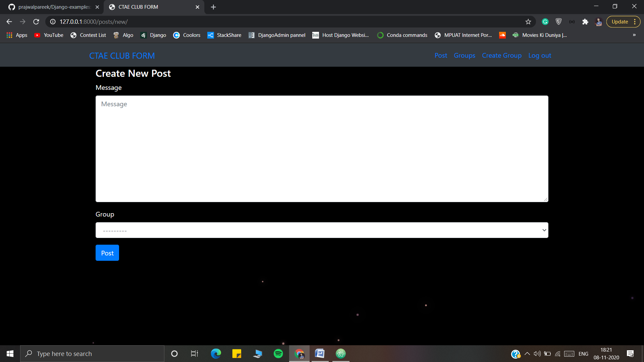Reload the page with the refresh icon
Image resolution: width=644 pixels, height=362 pixels.
point(36,22)
